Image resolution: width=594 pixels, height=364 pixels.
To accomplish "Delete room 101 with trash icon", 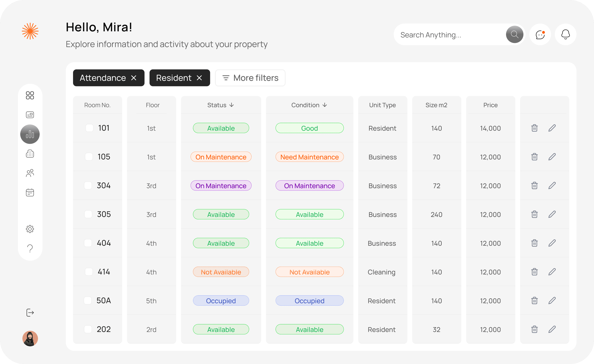I will coord(534,128).
